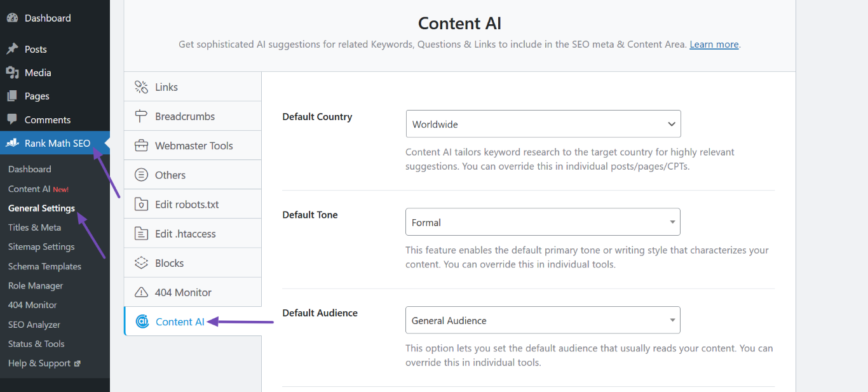Open Help & Support submenu item
Image resolution: width=868 pixels, height=392 pixels.
coord(44,363)
